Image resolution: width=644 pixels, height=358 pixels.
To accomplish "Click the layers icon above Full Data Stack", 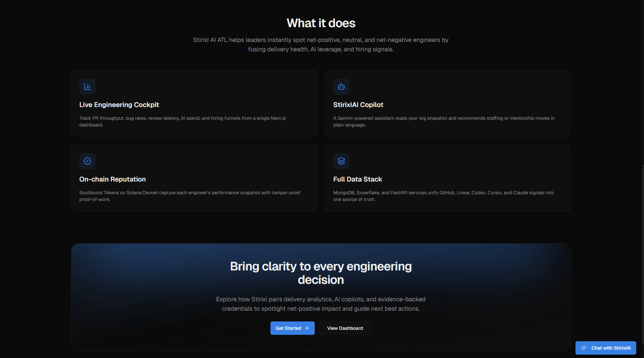I will pyautogui.click(x=341, y=161).
